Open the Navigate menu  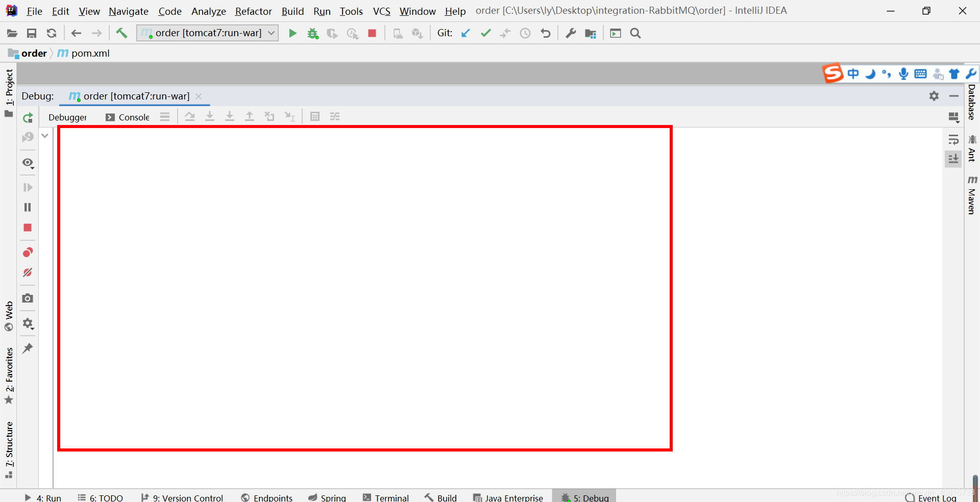(x=129, y=11)
